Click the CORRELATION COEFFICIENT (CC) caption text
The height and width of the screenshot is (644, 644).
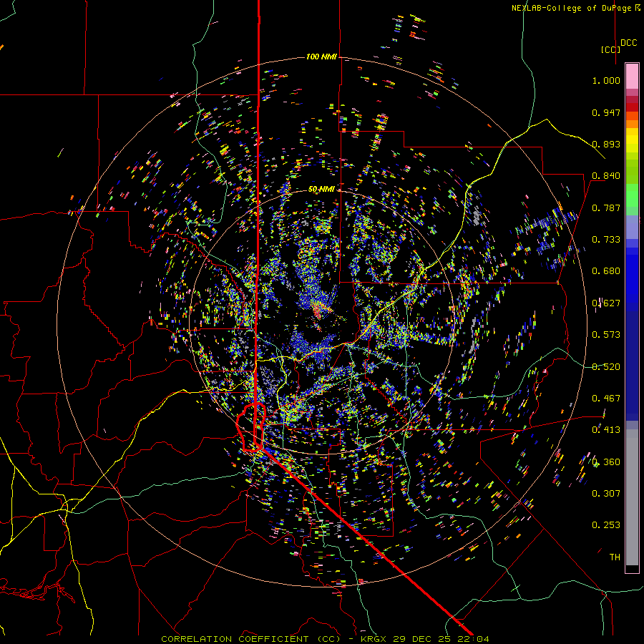click(250, 639)
